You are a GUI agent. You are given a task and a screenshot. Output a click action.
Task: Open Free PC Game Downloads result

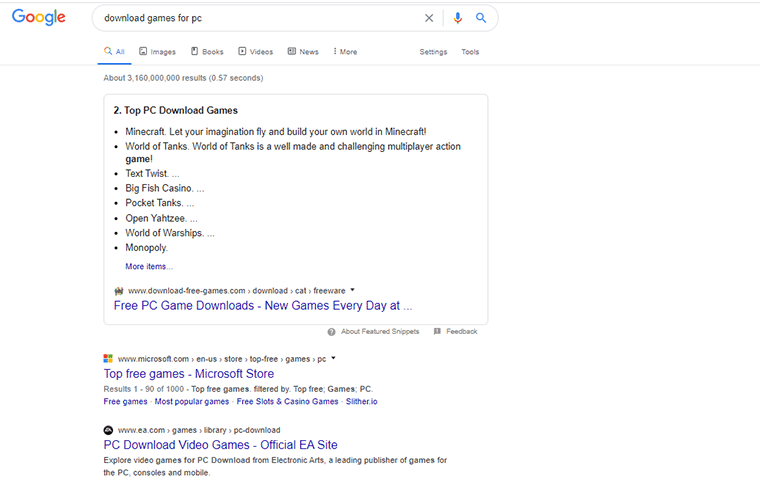[263, 305]
